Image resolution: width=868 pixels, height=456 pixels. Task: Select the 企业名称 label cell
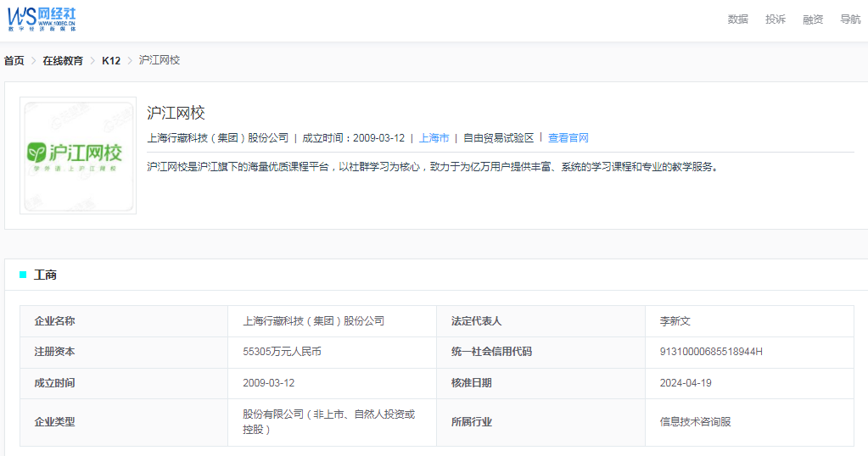tap(124, 321)
